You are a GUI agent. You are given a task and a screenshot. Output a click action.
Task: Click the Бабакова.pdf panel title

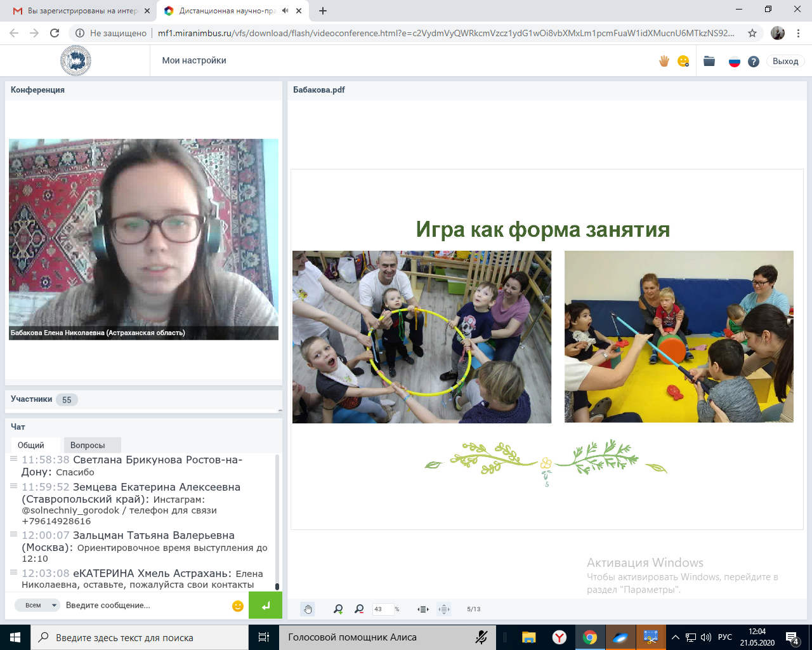(319, 90)
